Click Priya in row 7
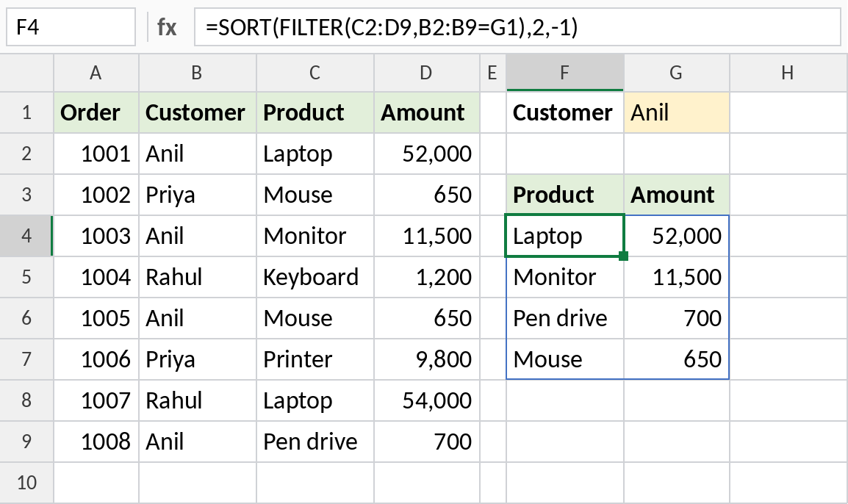The height and width of the screenshot is (504, 848). [198, 359]
